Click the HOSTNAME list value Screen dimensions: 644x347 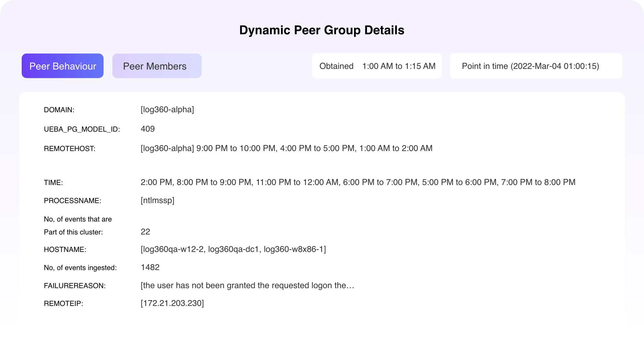pyautogui.click(x=233, y=249)
